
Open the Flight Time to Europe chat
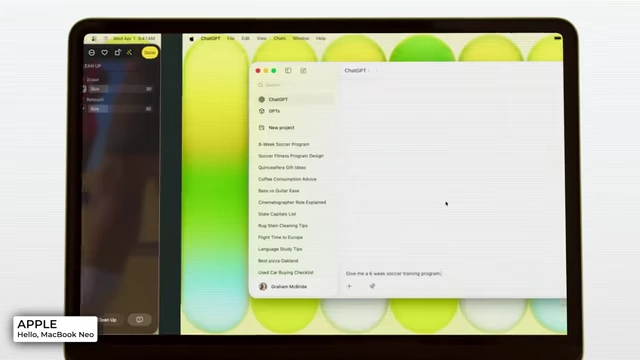[x=280, y=237]
